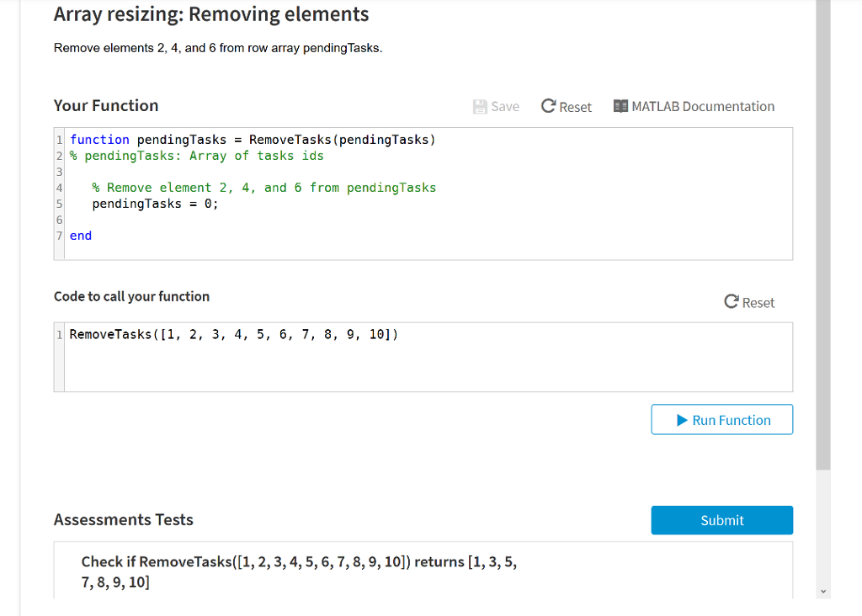Select the green comment on line 4
This screenshot has width=862, height=616.
pyautogui.click(x=263, y=188)
